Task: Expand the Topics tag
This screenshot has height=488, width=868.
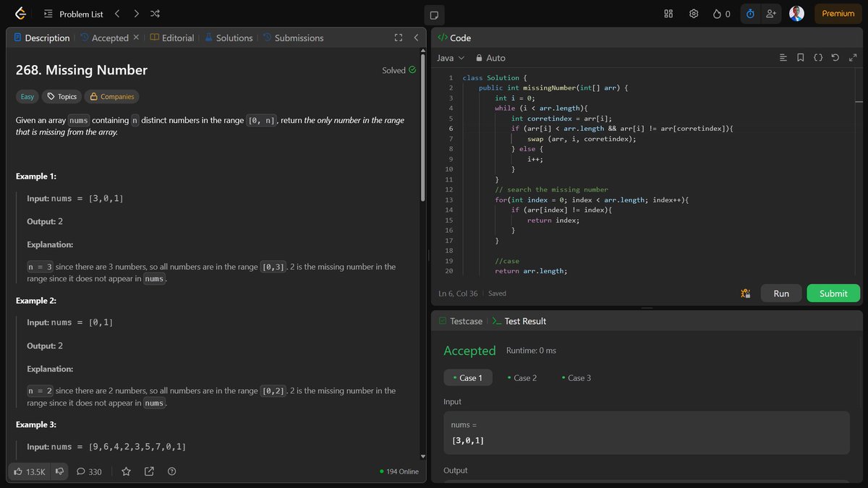Action: (x=61, y=96)
